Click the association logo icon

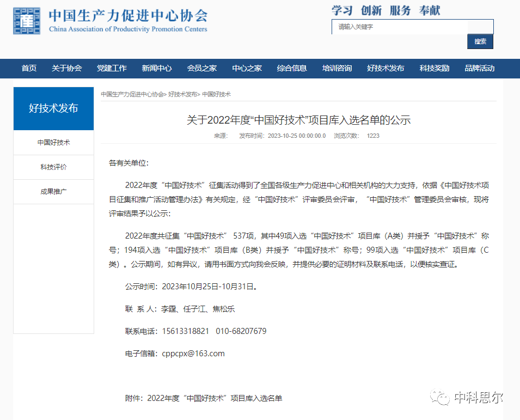[27, 21]
